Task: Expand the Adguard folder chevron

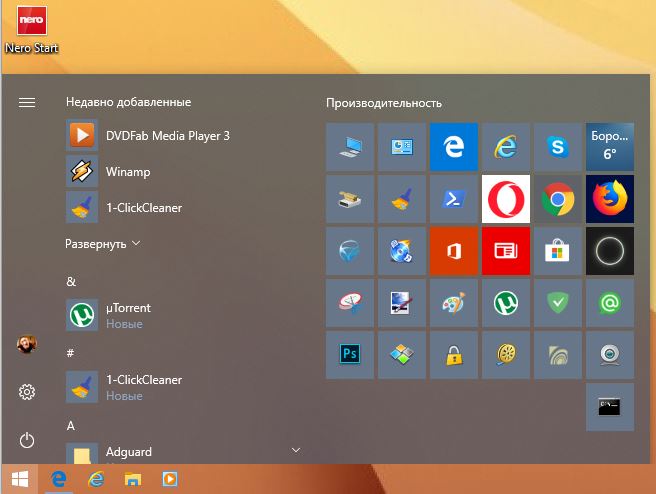Action: (x=296, y=450)
